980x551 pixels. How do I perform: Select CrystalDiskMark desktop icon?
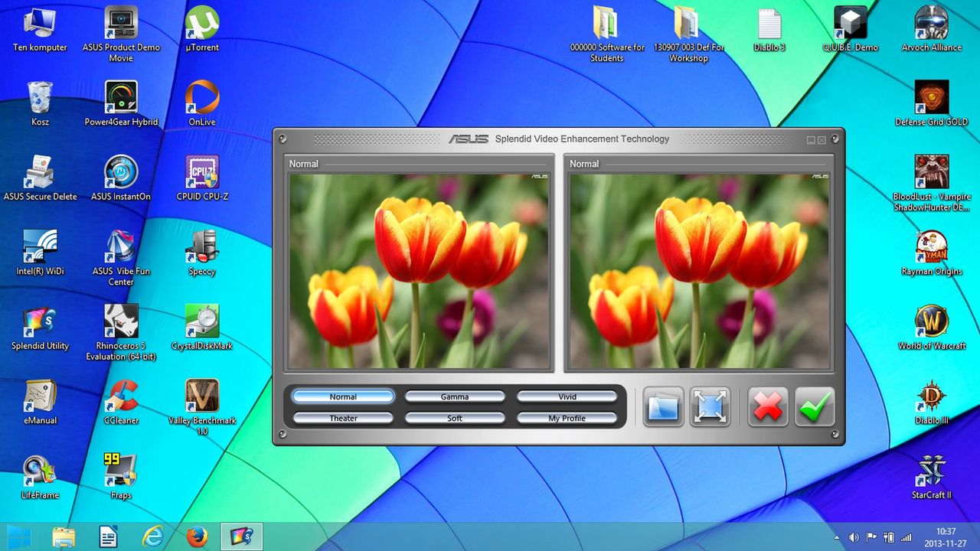coord(202,328)
